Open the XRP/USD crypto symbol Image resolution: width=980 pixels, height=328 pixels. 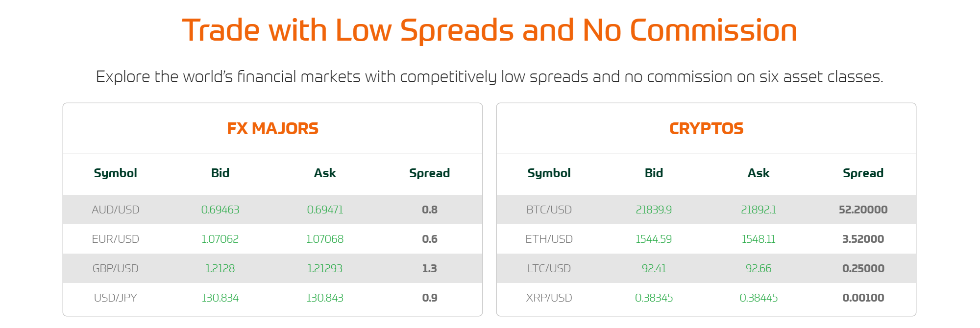(549, 298)
